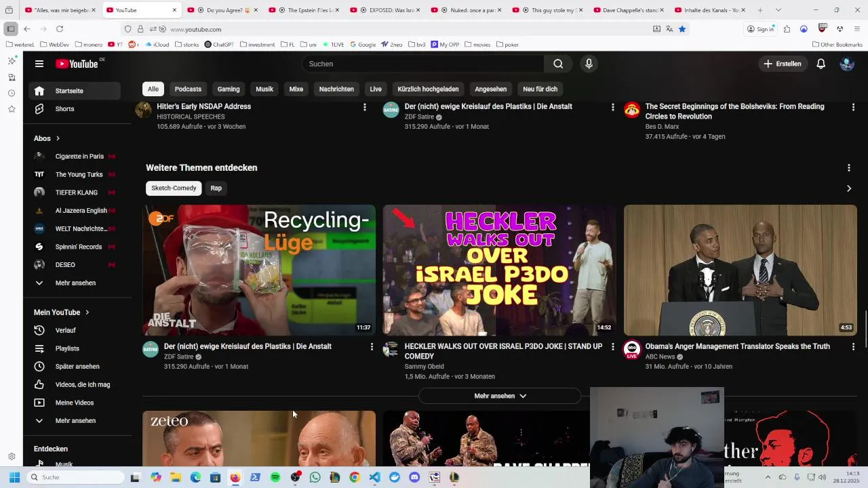
Task: Select the Nachrichten filter chip
Action: point(336,89)
